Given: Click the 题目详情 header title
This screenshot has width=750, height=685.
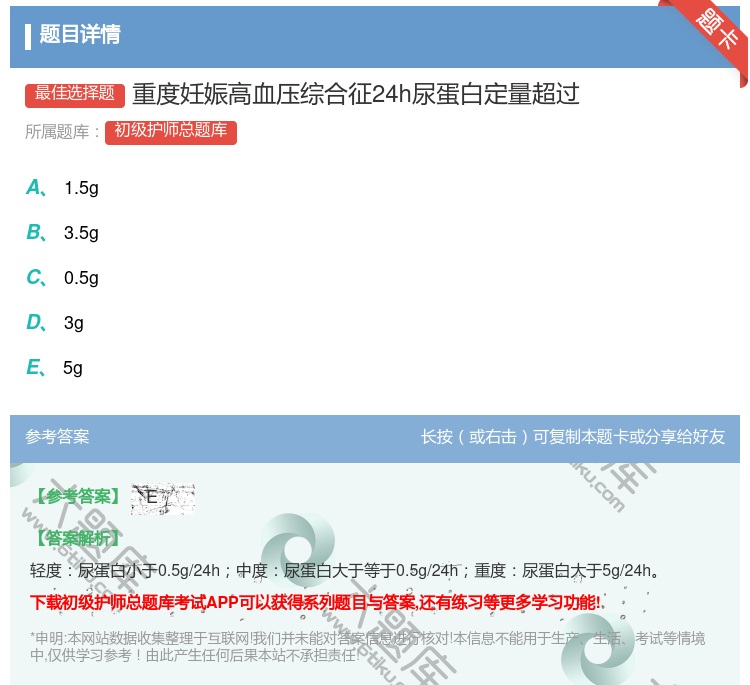Looking at the screenshot, I should click(80, 34).
